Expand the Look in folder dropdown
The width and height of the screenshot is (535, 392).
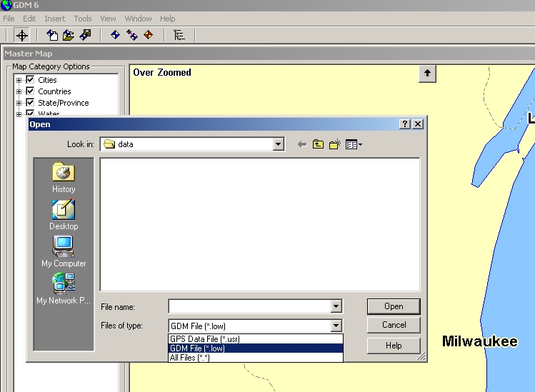278,144
